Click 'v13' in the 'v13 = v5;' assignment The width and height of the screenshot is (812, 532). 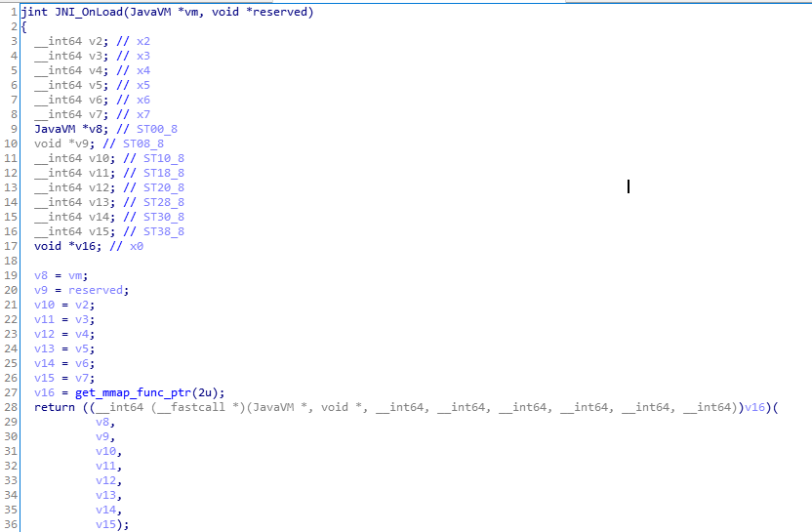(45, 348)
